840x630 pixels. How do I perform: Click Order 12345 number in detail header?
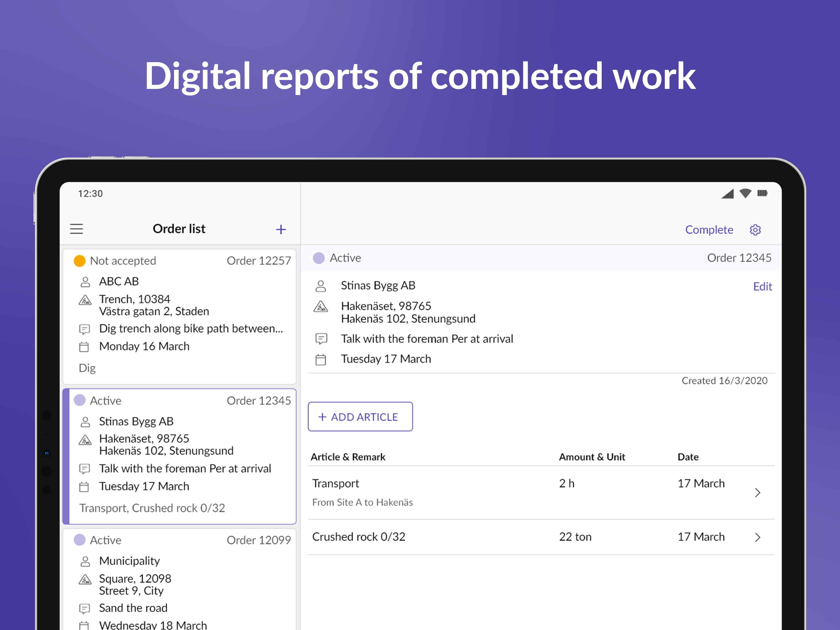[739, 257]
